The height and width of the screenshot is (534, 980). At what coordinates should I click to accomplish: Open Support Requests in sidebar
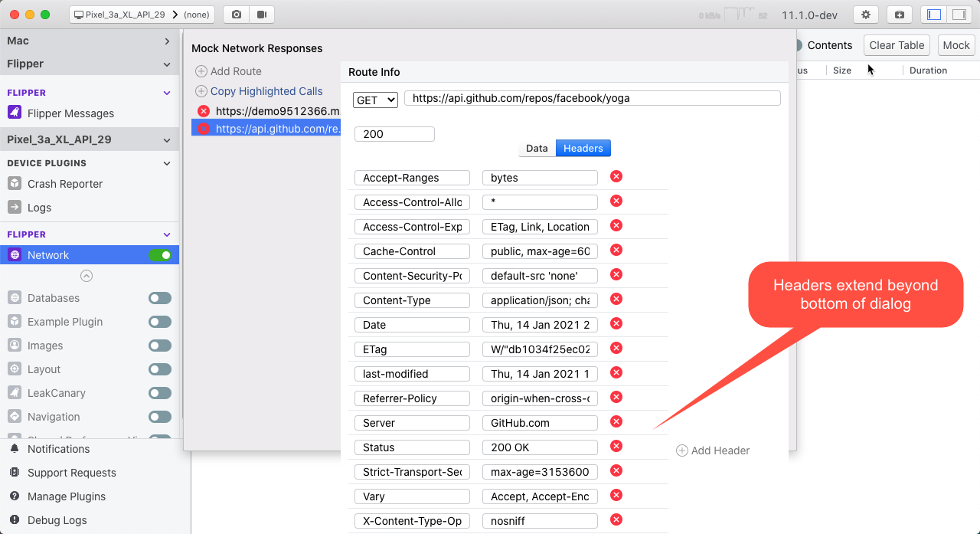pos(63,473)
